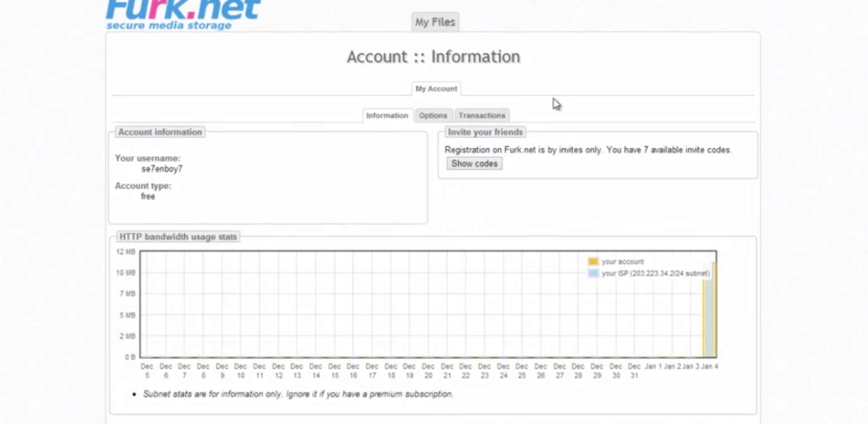This screenshot has height=424, width=868.
Task: Click the username se7enboy7 text
Action: pos(162,169)
